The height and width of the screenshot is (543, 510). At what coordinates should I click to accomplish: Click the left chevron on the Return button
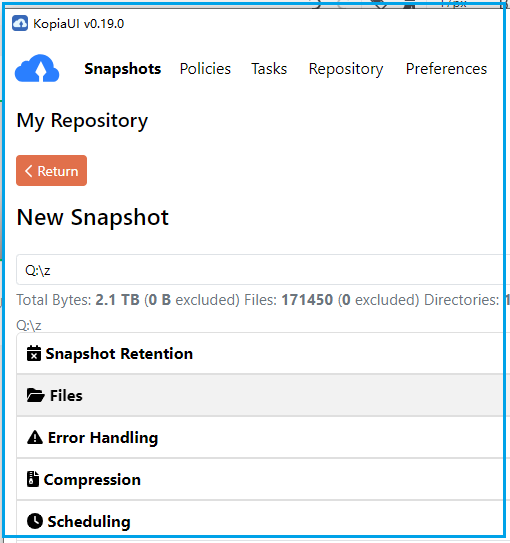[29, 171]
